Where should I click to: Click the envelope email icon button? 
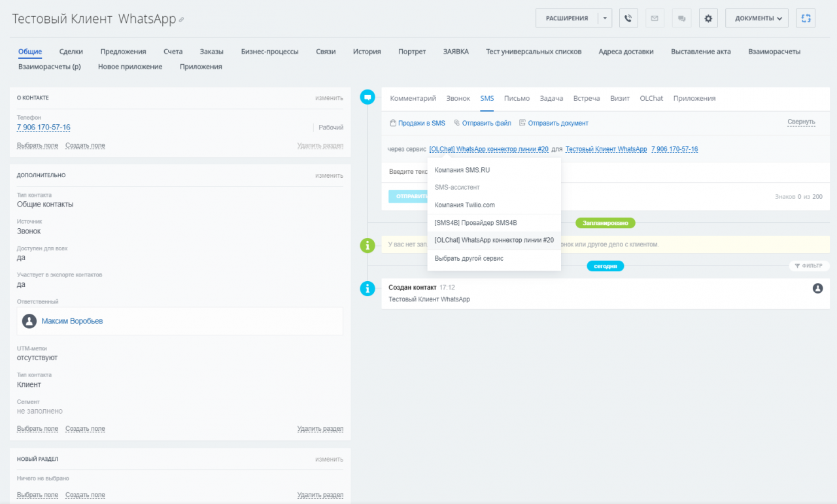click(655, 18)
